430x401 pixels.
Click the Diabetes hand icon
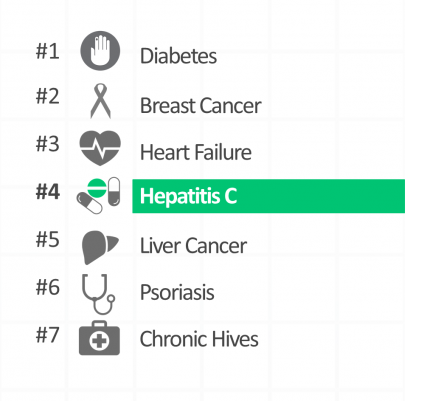[100, 51]
